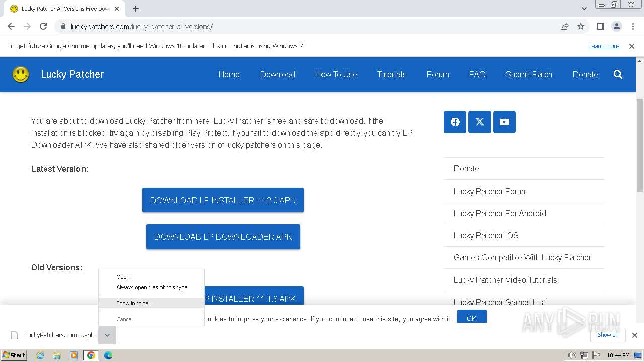Screen dimensions: 644x362
Task: Reload the page with the refresh icon
Action: pos(43,26)
